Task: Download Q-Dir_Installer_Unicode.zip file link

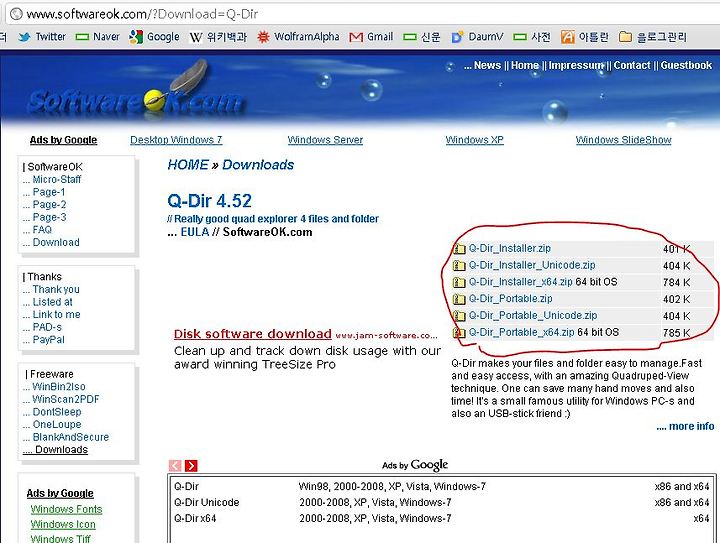Action: pyautogui.click(x=532, y=265)
